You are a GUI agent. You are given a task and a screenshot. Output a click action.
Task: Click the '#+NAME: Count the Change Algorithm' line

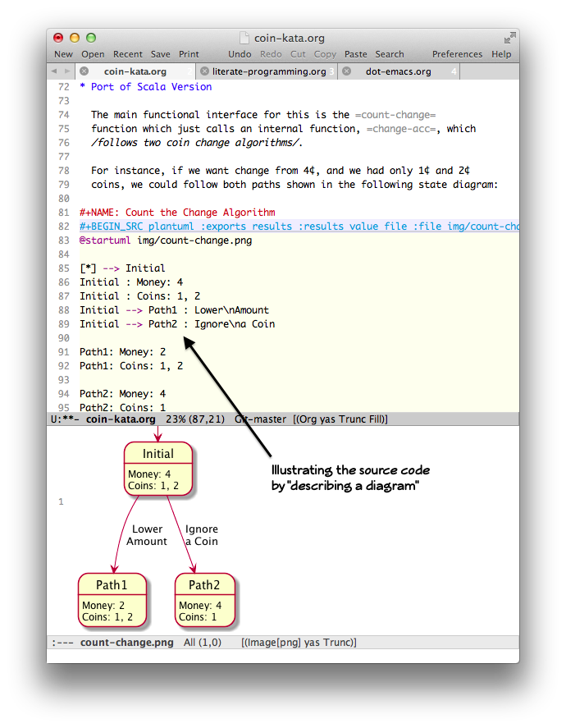click(x=177, y=213)
